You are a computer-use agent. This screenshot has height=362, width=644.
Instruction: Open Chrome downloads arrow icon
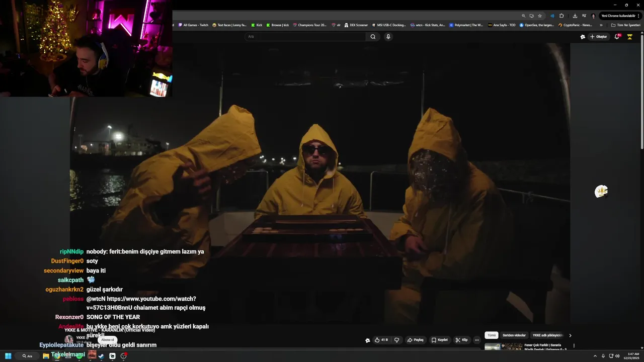tap(575, 16)
